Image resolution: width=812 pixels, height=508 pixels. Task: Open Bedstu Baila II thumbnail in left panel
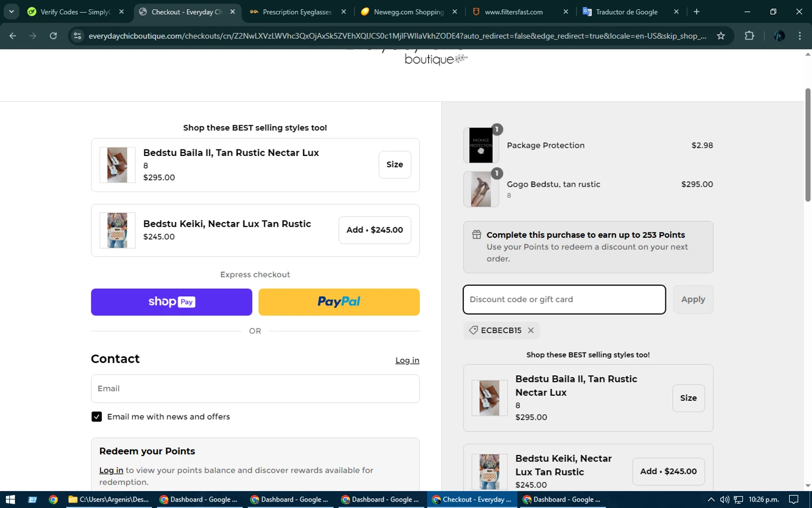click(x=117, y=165)
